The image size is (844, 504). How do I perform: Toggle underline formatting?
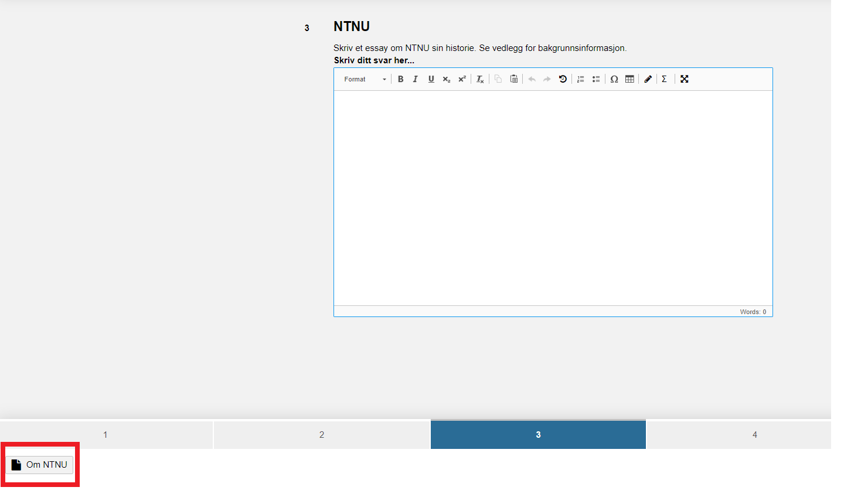(x=431, y=79)
